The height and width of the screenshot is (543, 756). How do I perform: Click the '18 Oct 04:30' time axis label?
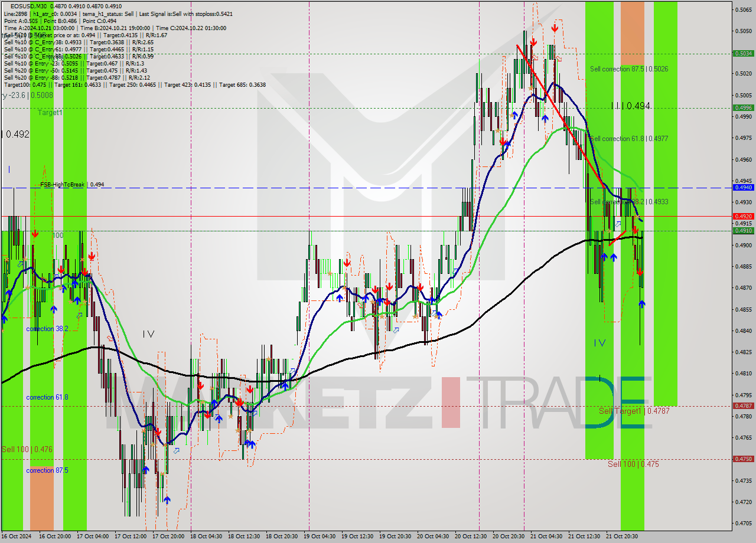[207, 537]
